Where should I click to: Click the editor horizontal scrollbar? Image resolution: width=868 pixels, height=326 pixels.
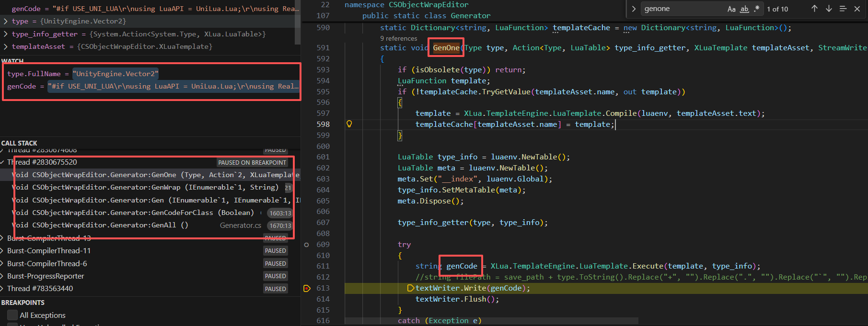(491, 320)
